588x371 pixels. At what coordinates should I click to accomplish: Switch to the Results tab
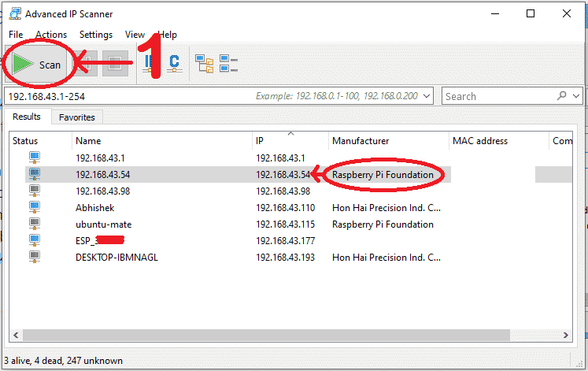click(26, 117)
